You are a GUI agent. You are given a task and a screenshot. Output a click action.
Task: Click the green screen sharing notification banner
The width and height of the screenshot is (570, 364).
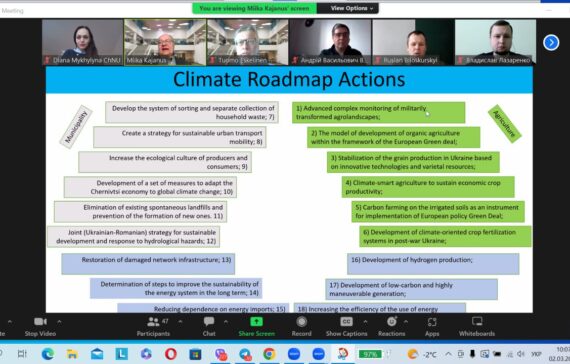(254, 8)
